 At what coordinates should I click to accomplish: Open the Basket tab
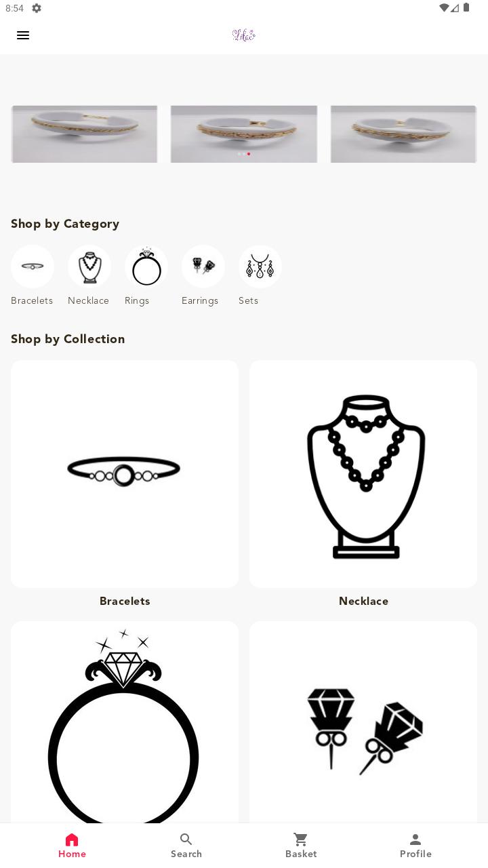301,846
